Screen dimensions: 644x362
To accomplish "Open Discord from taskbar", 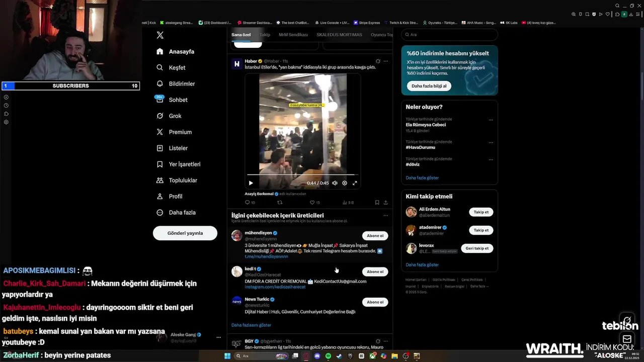I will coord(317,356).
